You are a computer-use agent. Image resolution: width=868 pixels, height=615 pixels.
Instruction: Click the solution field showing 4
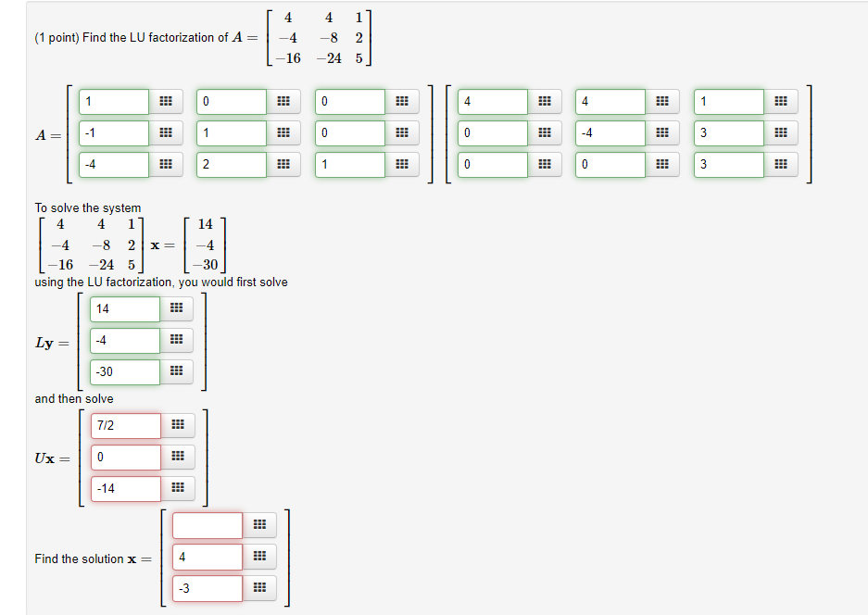pos(206,556)
